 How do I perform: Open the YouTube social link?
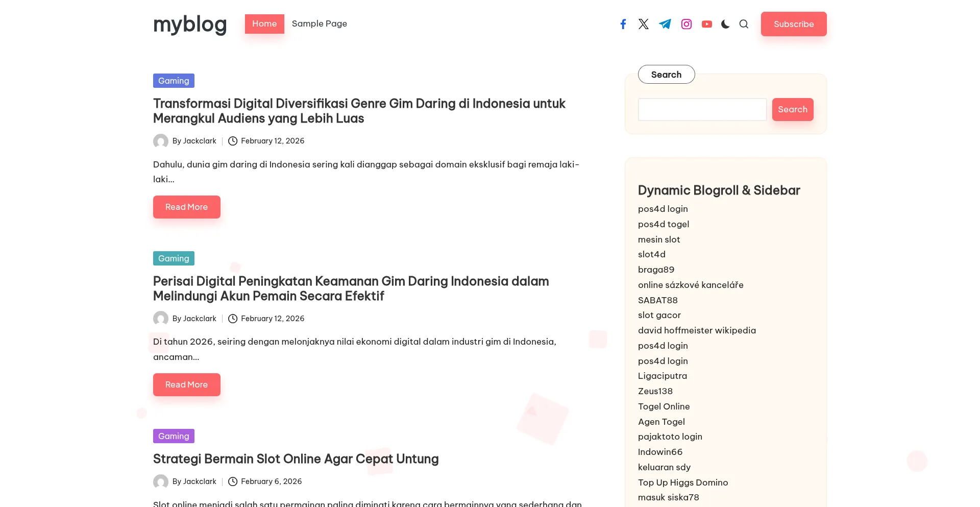click(707, 24)
